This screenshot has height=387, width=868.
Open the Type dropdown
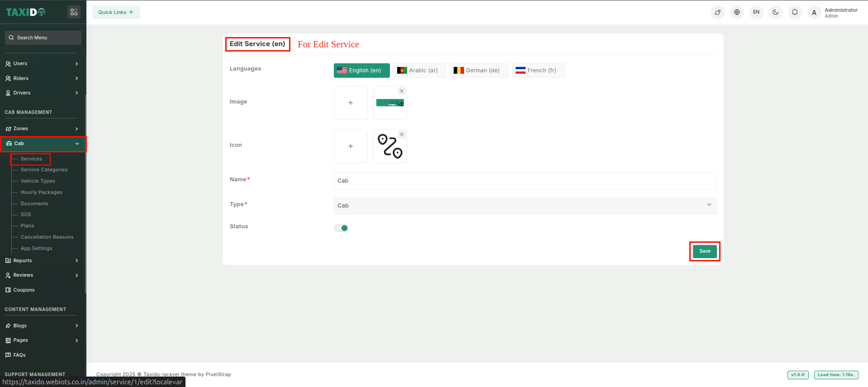pos(525,206)
